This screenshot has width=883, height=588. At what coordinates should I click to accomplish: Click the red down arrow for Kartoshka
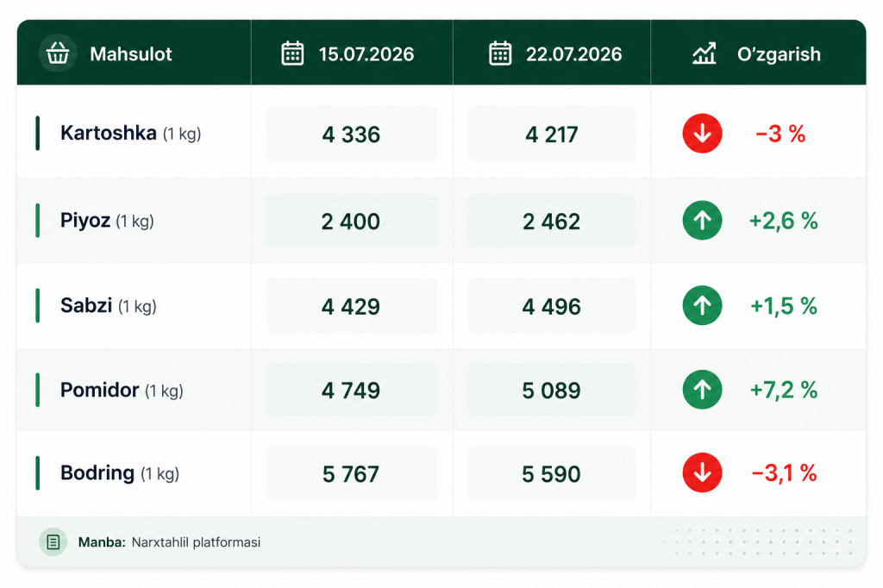click(x=702, y=134)
